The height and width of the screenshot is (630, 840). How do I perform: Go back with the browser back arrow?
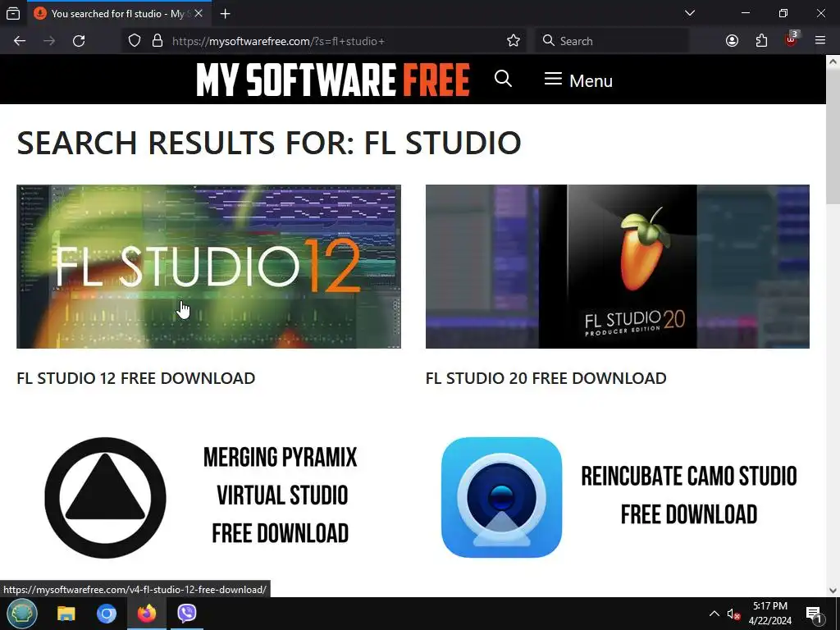tap(20, 41)
